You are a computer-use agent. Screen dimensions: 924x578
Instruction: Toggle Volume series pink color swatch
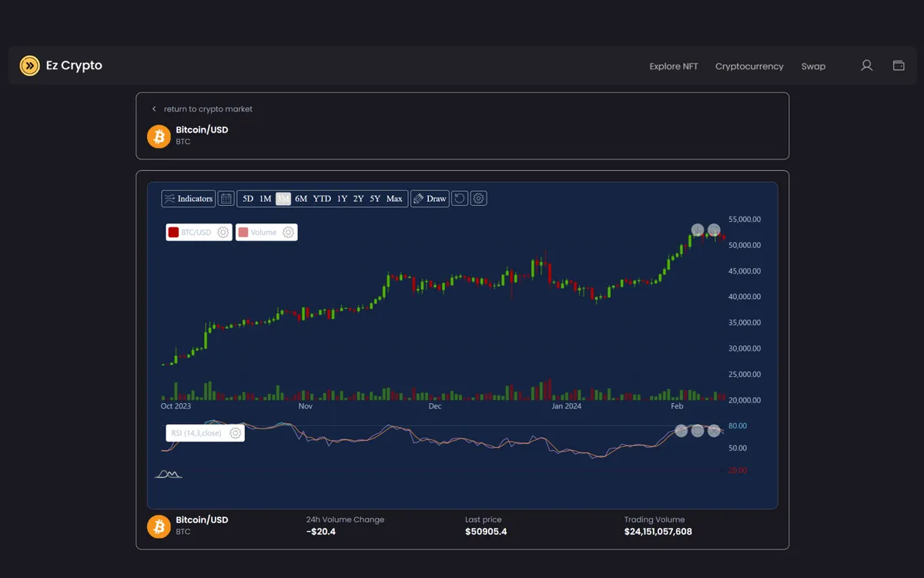(x=243, y=232)
